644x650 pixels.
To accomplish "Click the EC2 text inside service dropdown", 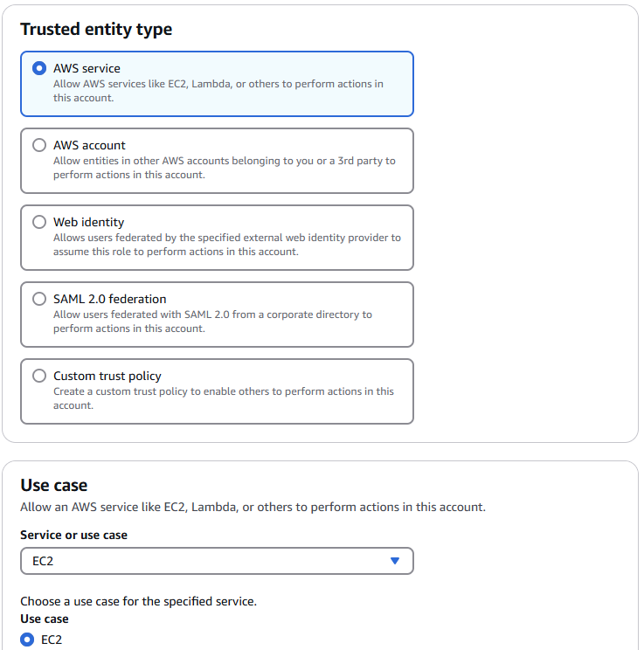I will tap(43, 561).
